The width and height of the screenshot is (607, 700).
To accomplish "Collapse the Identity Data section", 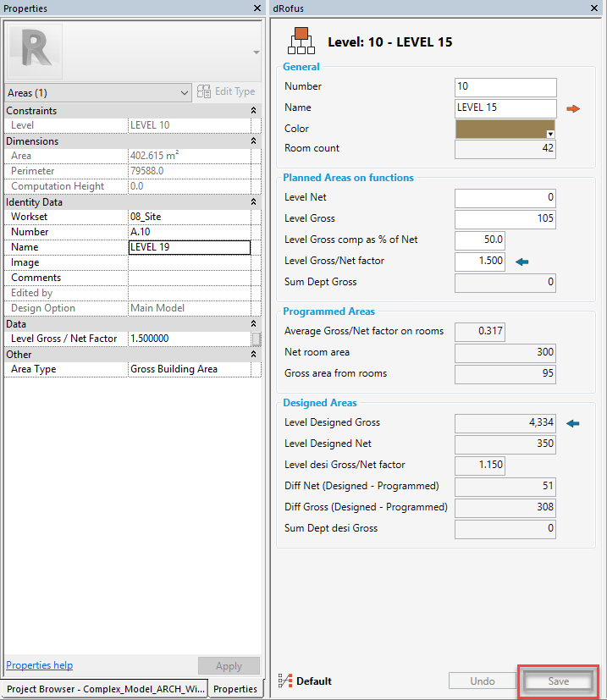I will coord(253,202).
